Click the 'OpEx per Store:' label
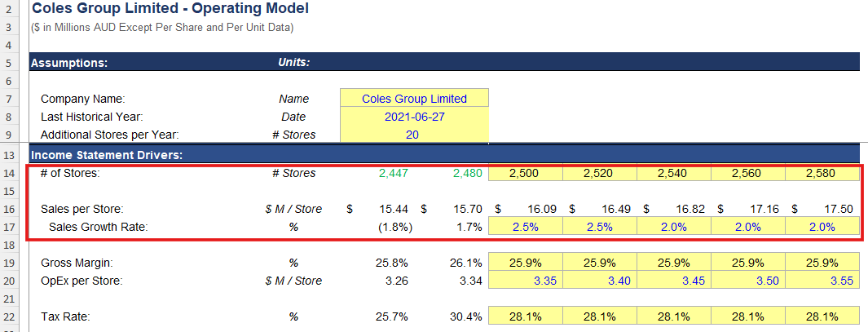868x332 pixels. [x=82, y=281]
